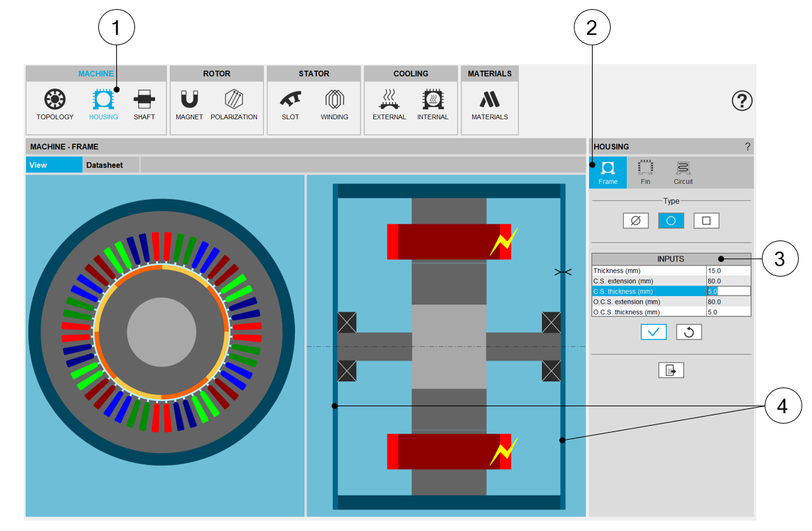Switch to the Circuit tab

(682, 172)
